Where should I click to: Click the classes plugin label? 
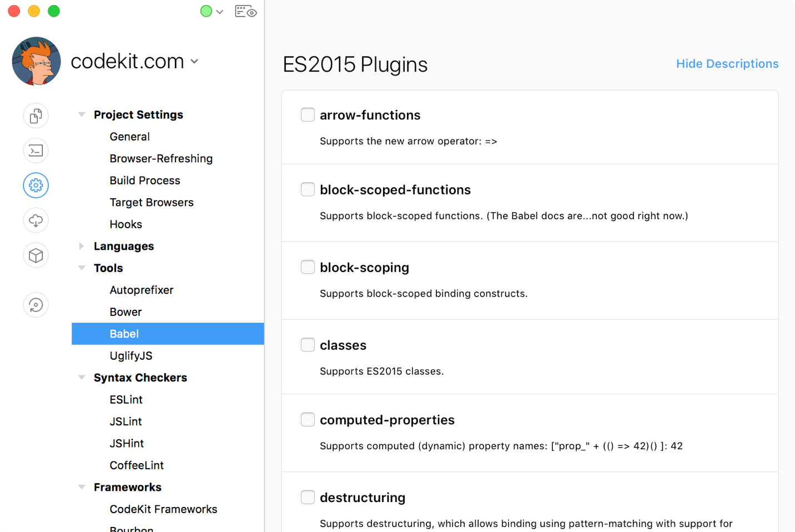(x=343, y=345)
